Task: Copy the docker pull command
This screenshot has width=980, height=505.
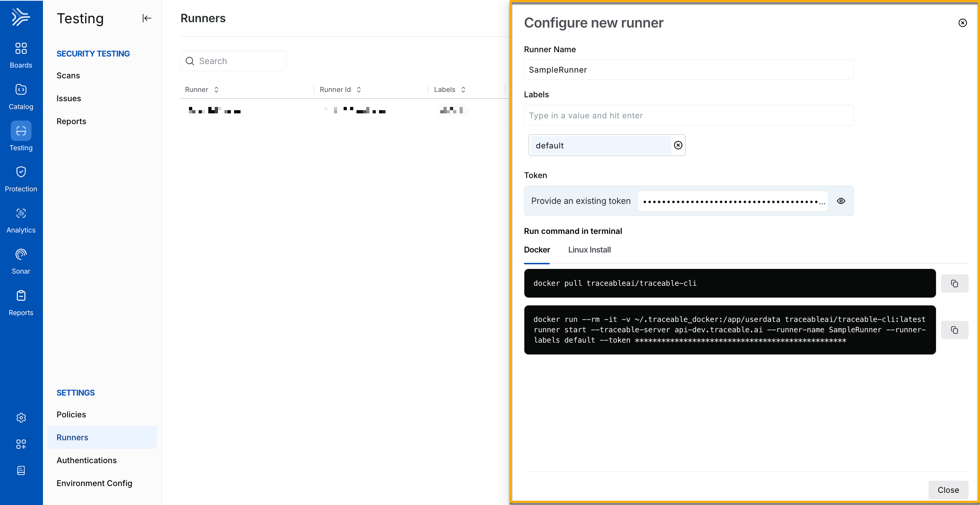Action: coord(954,283)
